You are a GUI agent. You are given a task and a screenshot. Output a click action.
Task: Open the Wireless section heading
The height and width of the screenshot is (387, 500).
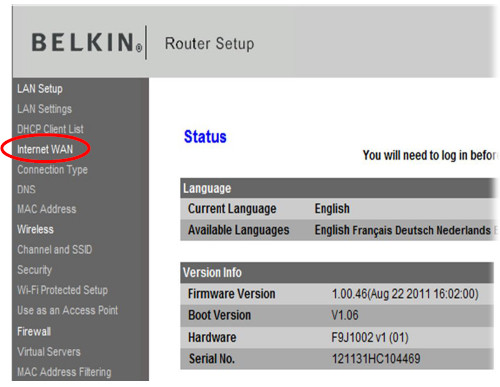tap(35, 229)
